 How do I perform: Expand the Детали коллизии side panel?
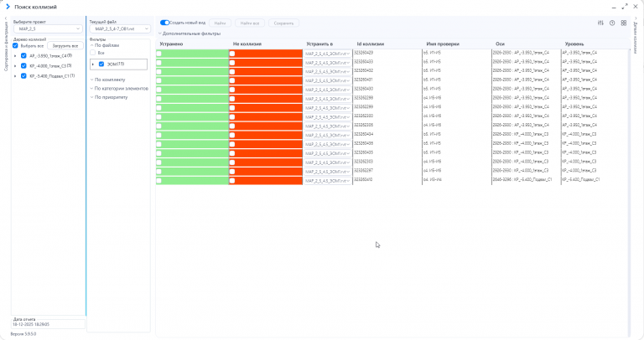pyautogui.click(x=636, y=19)
